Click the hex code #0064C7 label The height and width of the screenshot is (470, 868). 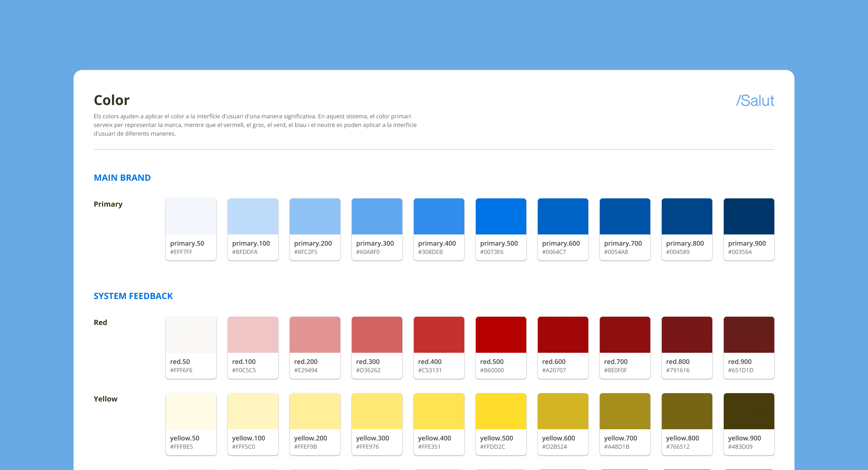click(554, 252)
